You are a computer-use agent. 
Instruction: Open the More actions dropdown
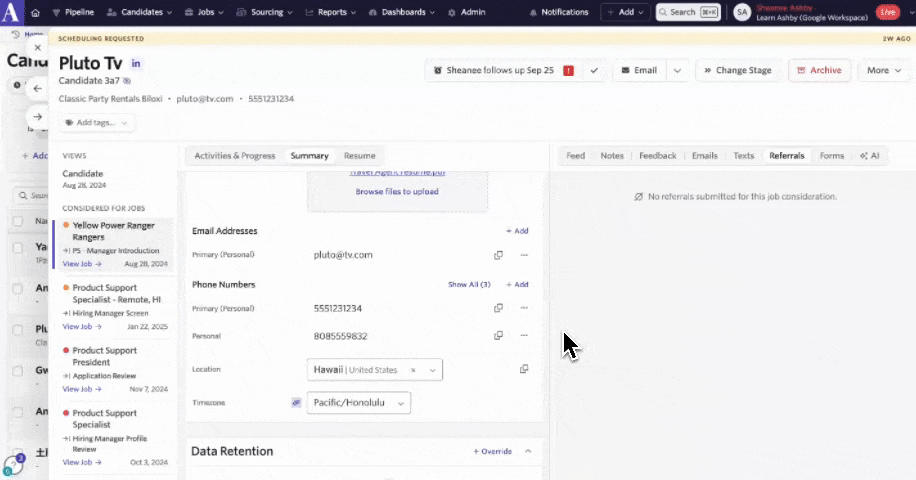tap(883, 71)
